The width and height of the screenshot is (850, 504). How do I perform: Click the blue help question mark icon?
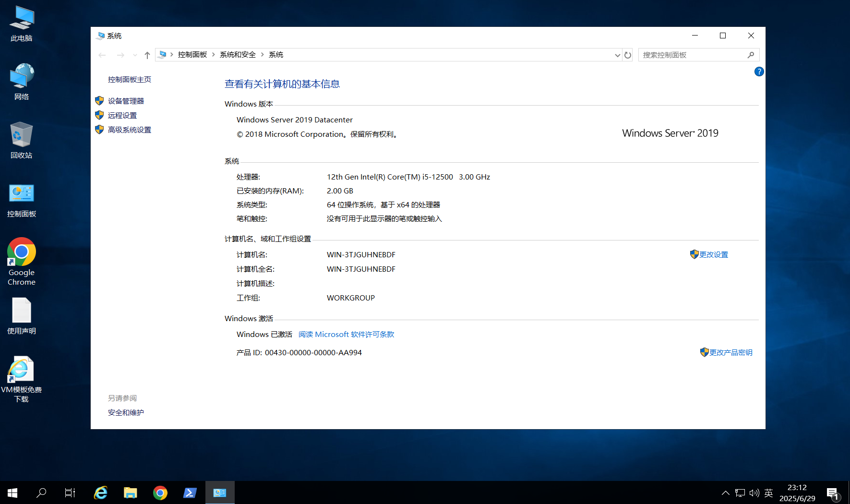(x=759, y=72)
